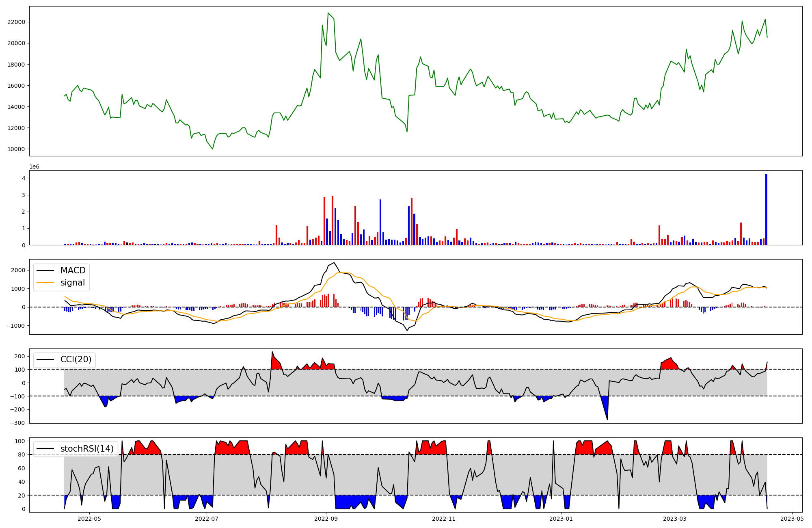Click the 200 tick on CCI axis
The width and height of the screenshot is (812, 528).
tap(20, 356)
